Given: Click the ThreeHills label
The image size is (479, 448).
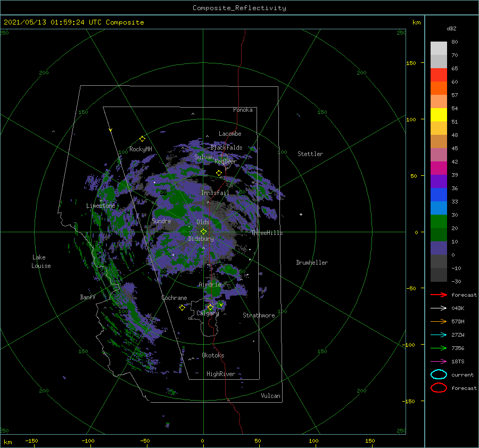Looking at the screenshot, I should (267, 233).
